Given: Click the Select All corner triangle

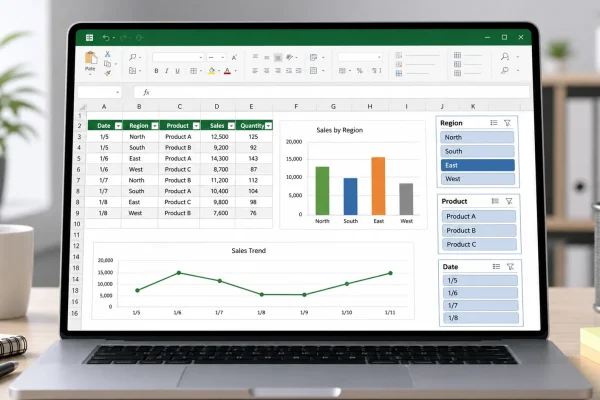Looking at the screenshot, I should tap(82, 107).
